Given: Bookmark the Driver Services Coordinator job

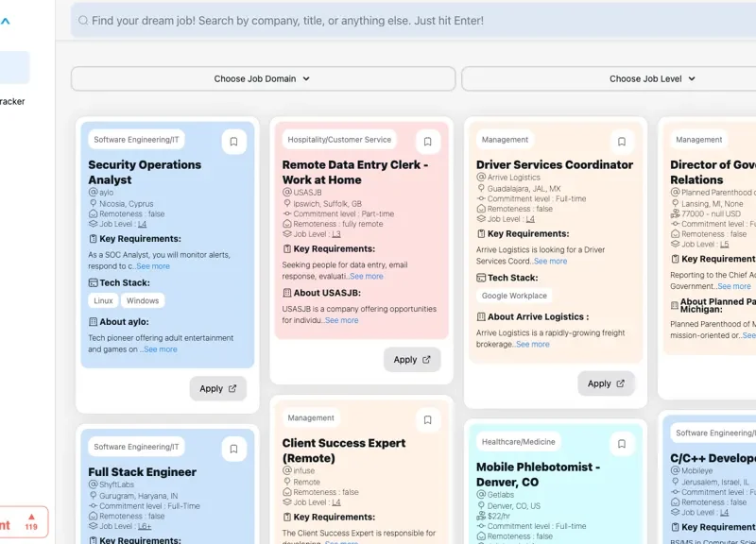Looking at the screenshot, I should 621,142.
